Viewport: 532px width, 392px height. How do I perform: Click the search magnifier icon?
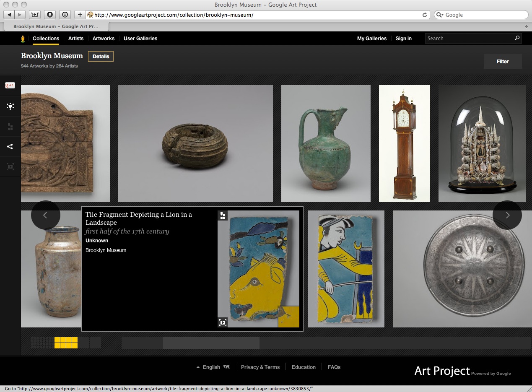tap(517, 38)
